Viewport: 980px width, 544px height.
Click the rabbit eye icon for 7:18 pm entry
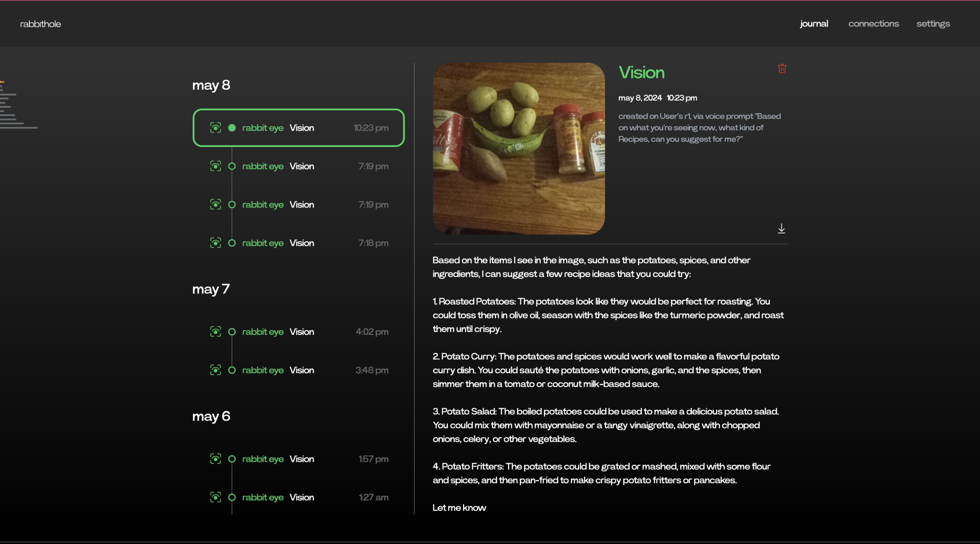tap(216, 243)
